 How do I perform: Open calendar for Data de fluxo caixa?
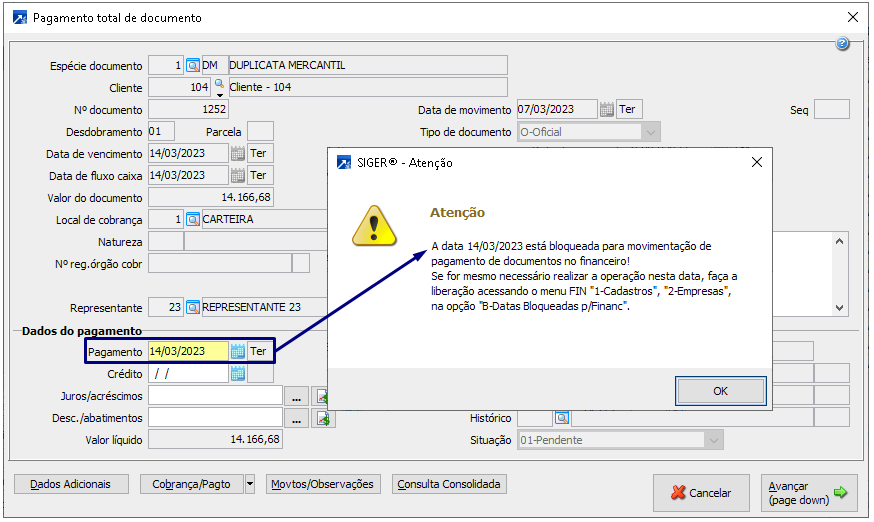(237, 176)
